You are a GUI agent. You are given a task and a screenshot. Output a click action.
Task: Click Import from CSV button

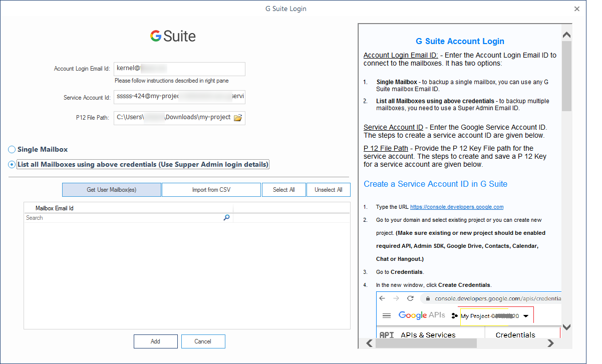(211, 190)
